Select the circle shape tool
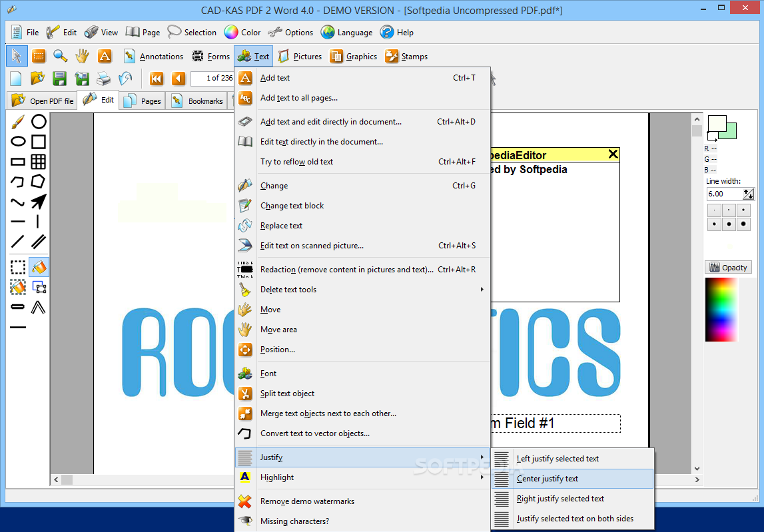Screen dimensions: 764x532 click(39, 122)
